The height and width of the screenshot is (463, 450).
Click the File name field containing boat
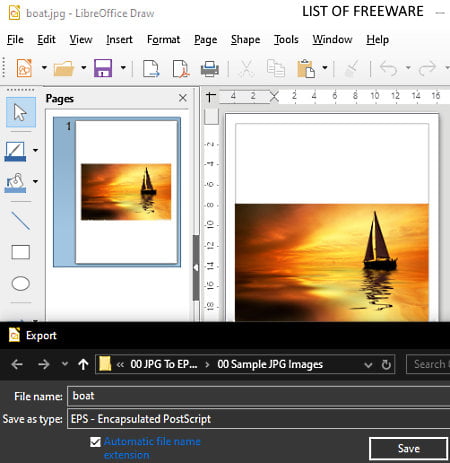click(x=259, y=396)
